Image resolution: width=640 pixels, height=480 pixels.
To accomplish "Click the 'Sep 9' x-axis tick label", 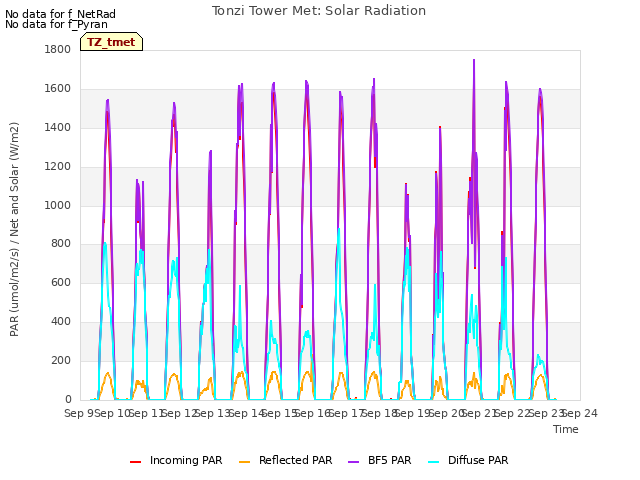I will click(x=80, y=413).
